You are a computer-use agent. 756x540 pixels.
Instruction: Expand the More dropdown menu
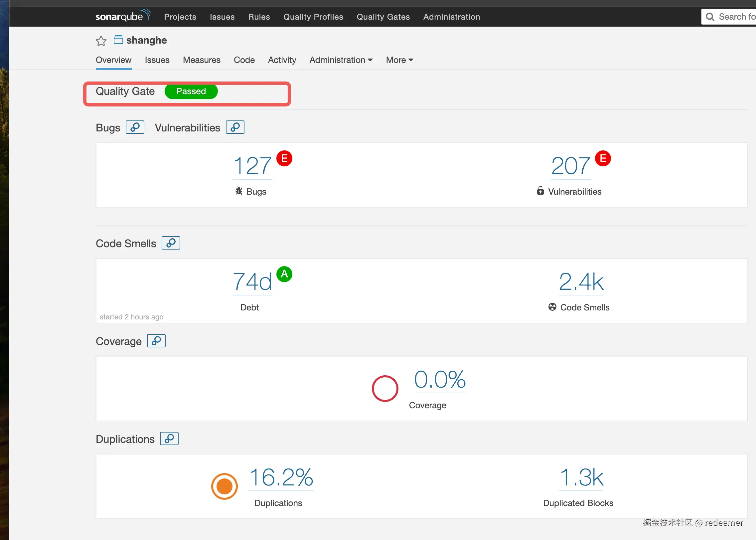pyautogui.click(x=399, y=60)
